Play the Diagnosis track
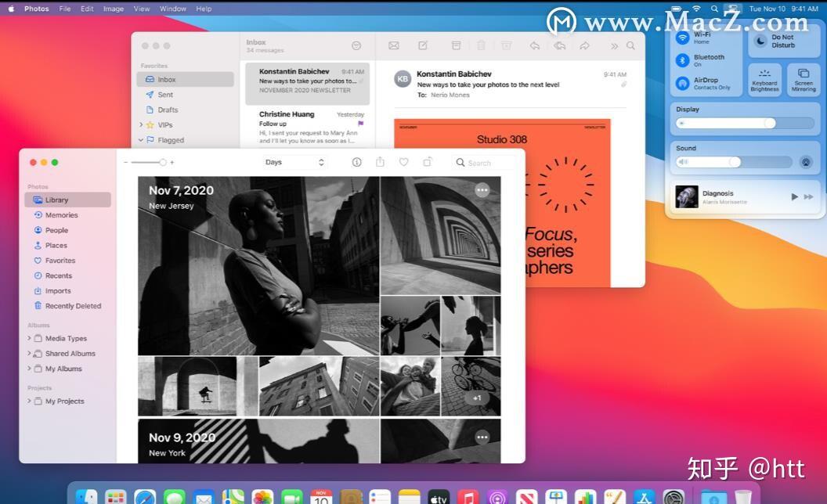Screen dimensions: 827x504 [796, 196]
